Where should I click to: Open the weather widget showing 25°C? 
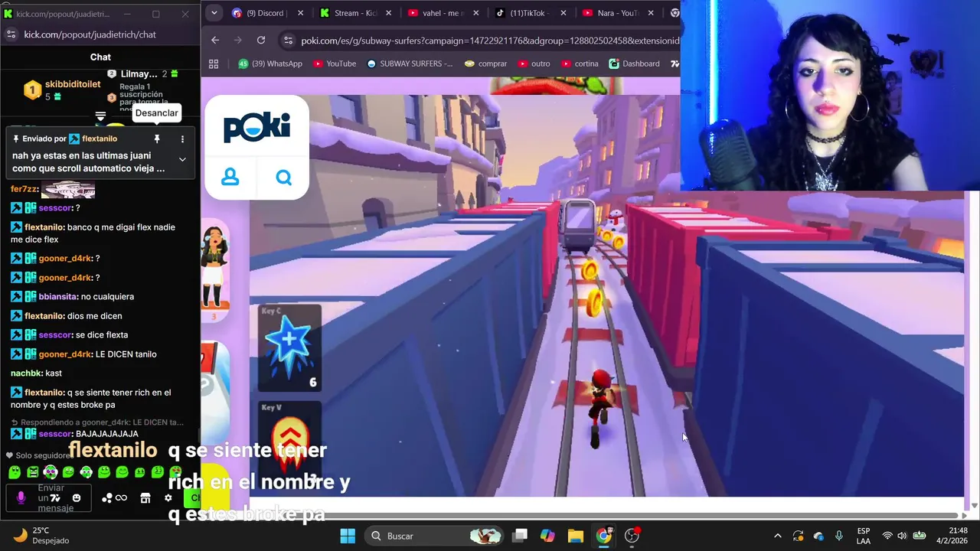[43, 536]
